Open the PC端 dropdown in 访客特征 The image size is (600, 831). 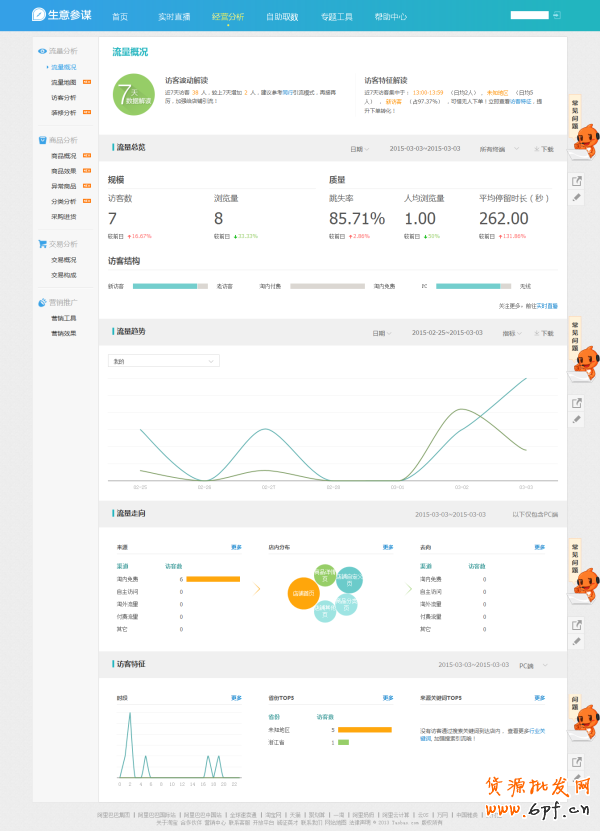coord(532,664)
